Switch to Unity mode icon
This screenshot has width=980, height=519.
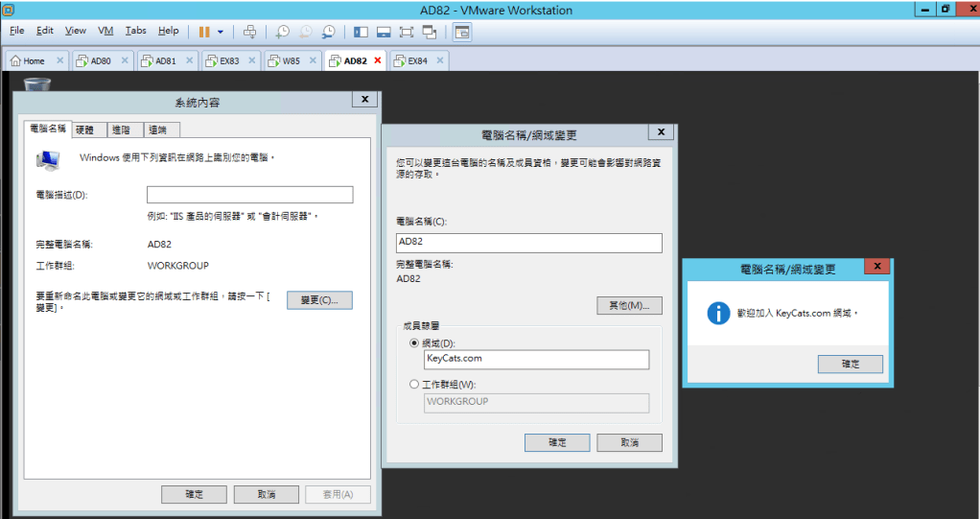(x=430, y=32)
